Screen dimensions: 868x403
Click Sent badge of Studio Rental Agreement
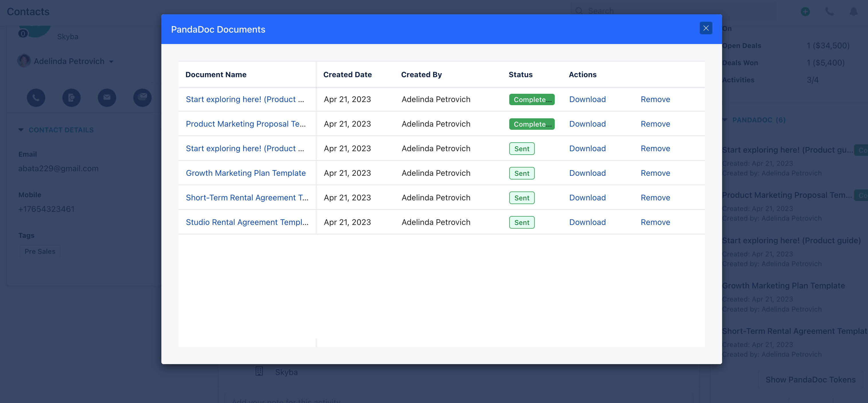(x=522, y=222)
